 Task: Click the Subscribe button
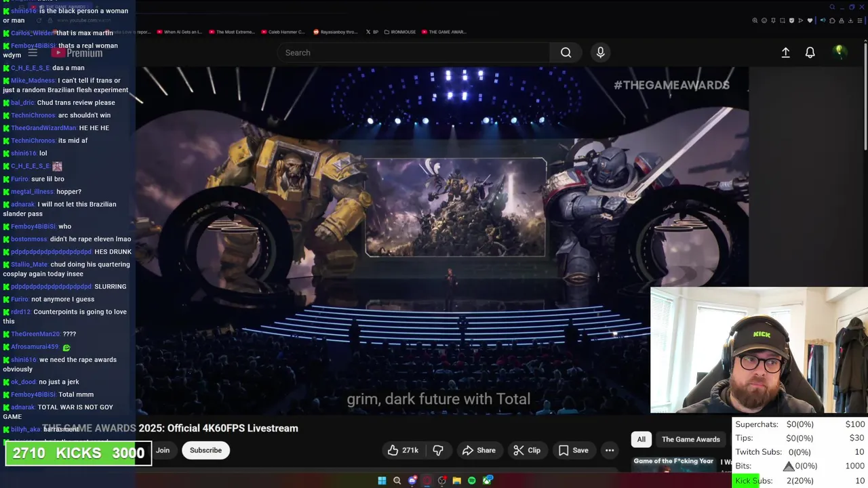(x=205, y=450)
